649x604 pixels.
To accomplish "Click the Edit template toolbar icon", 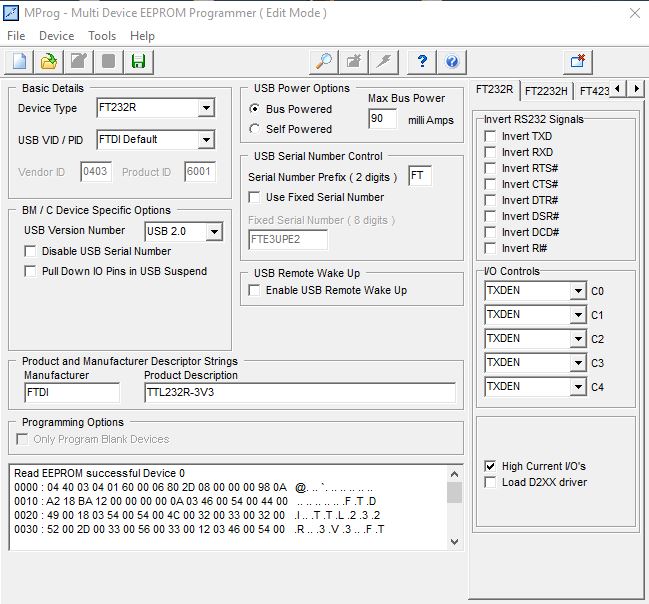I will tap(79, 62).
